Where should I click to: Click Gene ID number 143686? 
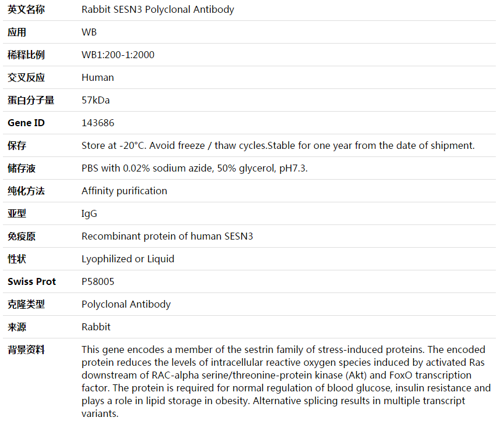(98, 123)
